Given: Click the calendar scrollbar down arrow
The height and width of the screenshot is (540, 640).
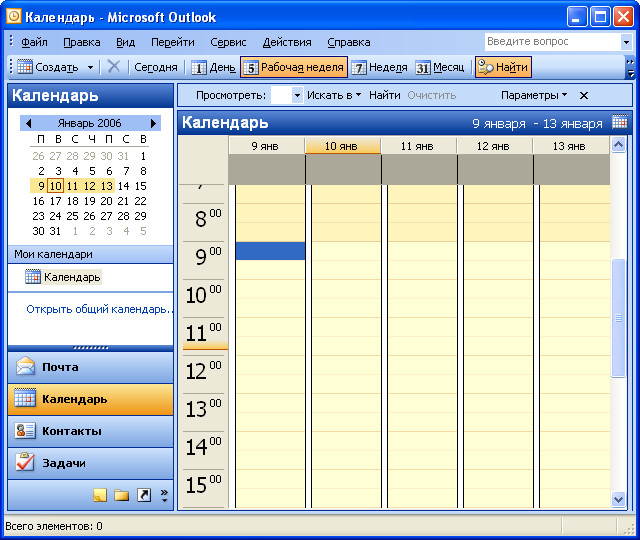Looking at the screenshot, I should pyautogui.click(x=619, y=499).
